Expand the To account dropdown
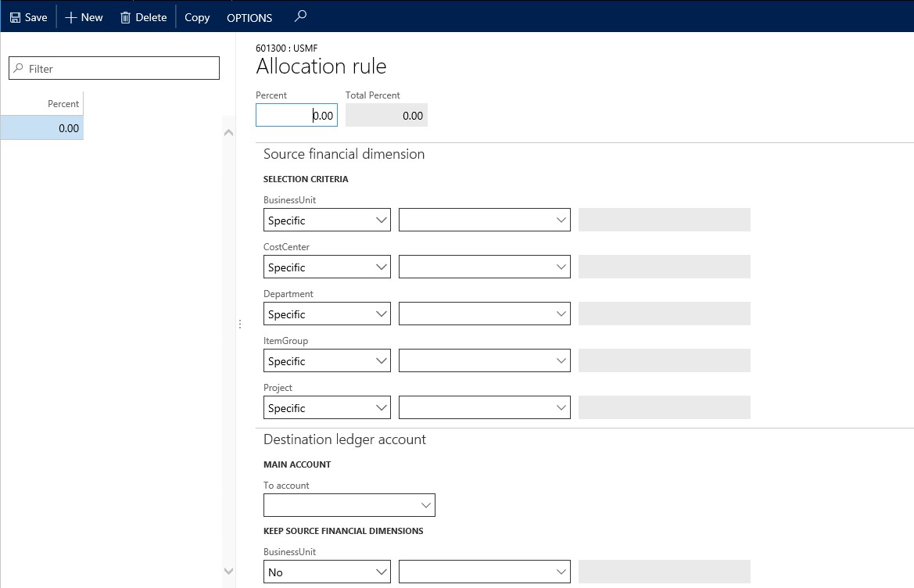914x588 pixels. click(x=425, y=506)
